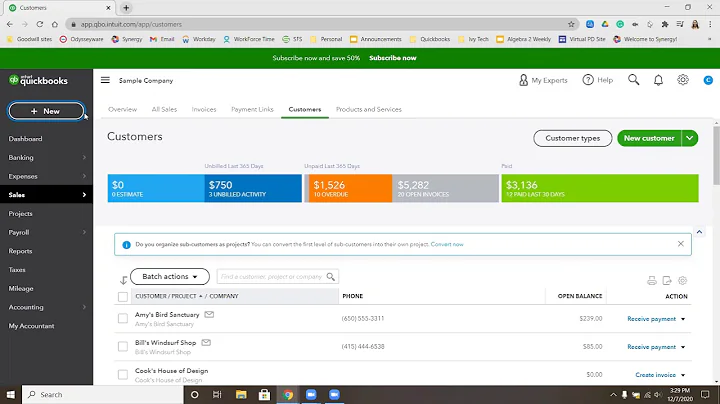The height and width of the screenshot is (404, 720).
Task: Click the Windows taskbar Search box
Action: (102, 395)
